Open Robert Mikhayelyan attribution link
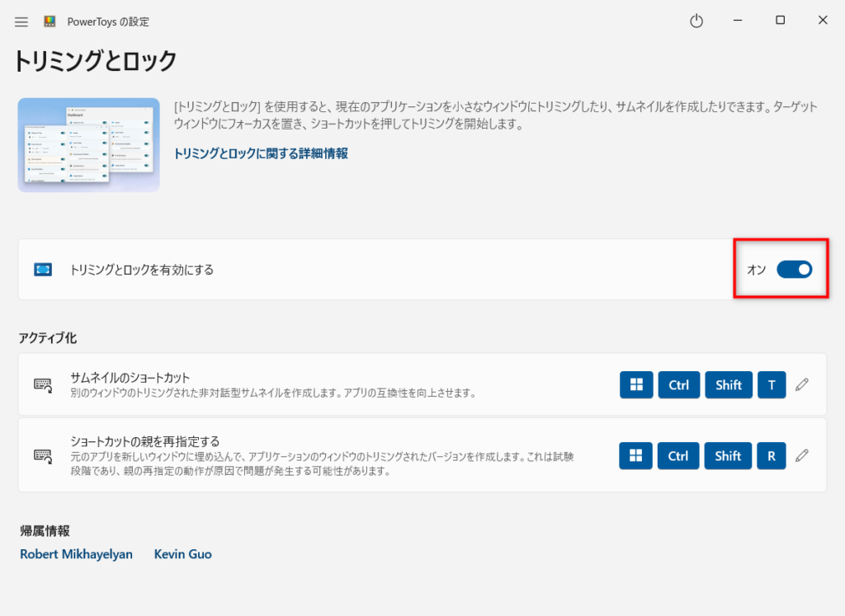The image size is (845, 616). (77, 554)
